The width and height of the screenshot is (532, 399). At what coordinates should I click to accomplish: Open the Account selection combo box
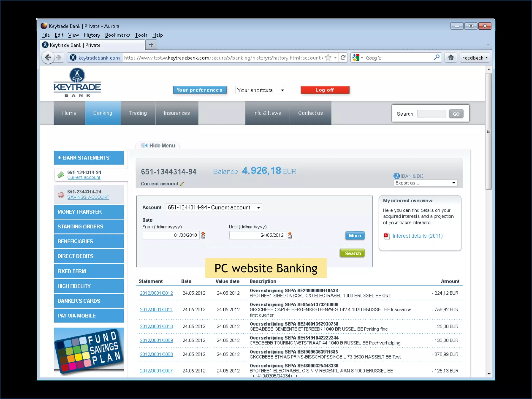214,207
